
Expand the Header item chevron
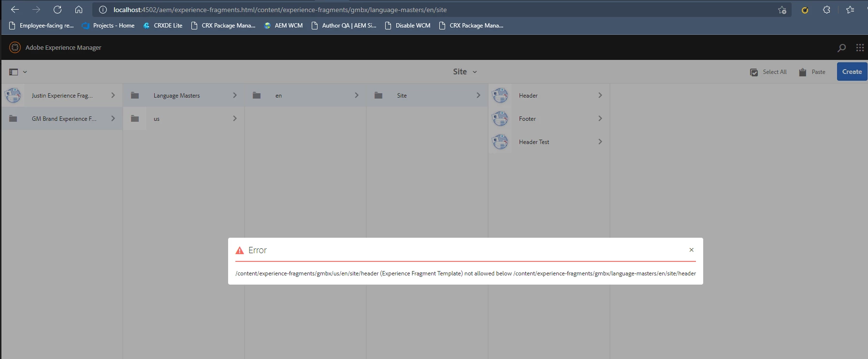600,95
